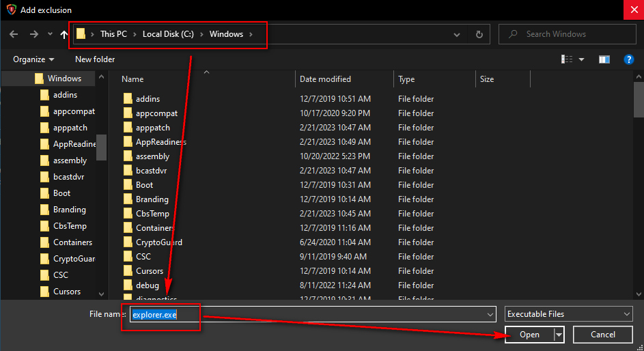Click Branding folder icon in file list

pyautogui.click(x=128, y=199)
